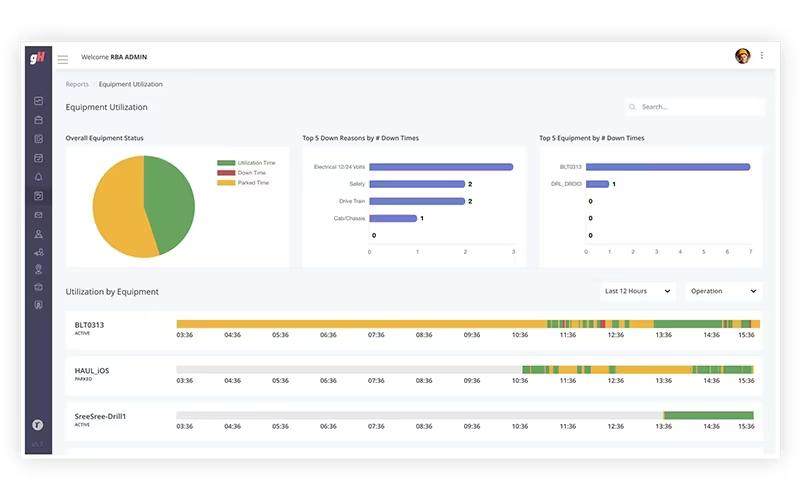The image size is (800, 500).
Task: Click the 13:36 marker on SreeSree-Drill1 timeline
Action: (x=663, y=426)
